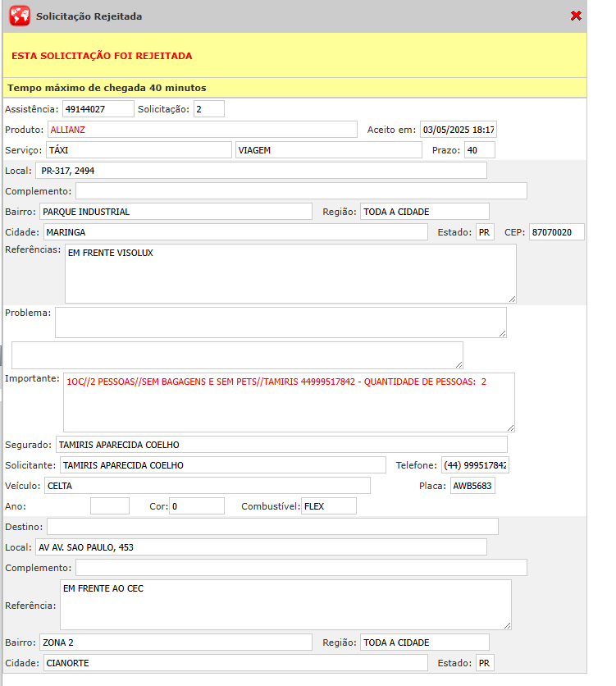Click the Produto field showing ALLIANZ
This screenshot has height=686, width=616.
(x=202, y=130)
